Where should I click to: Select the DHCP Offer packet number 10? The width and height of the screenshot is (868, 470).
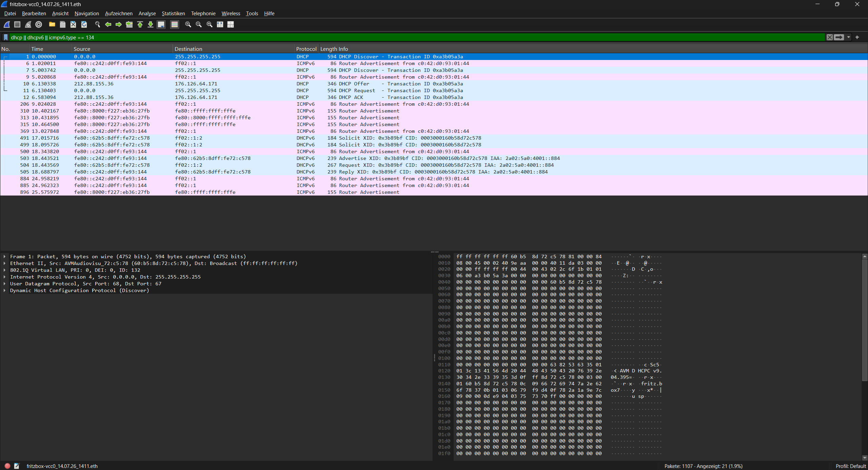(x=434, y=84)
